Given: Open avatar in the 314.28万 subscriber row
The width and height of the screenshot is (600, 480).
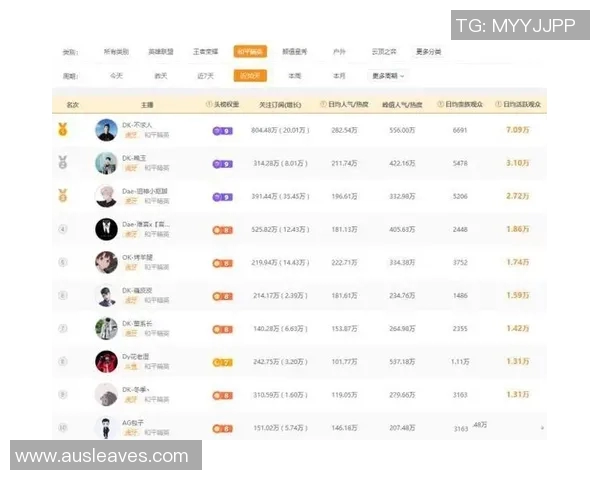Looking at the screenshot, I should click(106, 163).
